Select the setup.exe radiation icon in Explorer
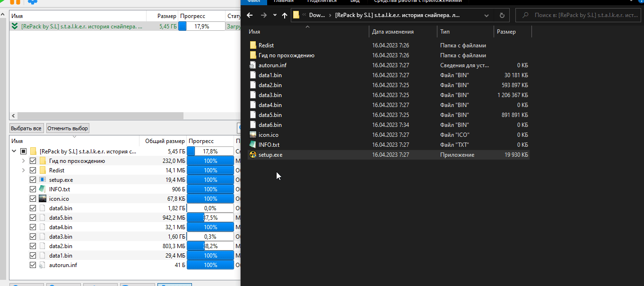This screenshot has height=286, width=644. (x=253, y=155)
